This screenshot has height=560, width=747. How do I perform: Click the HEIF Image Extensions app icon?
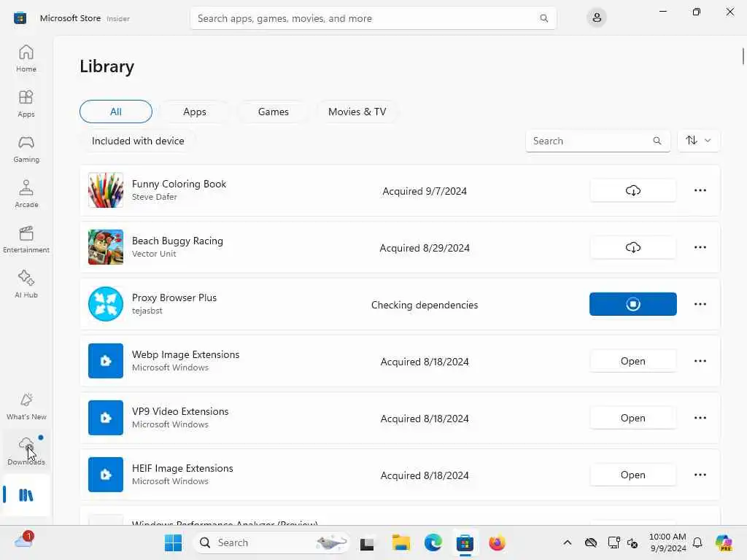(x=106, y=475)
